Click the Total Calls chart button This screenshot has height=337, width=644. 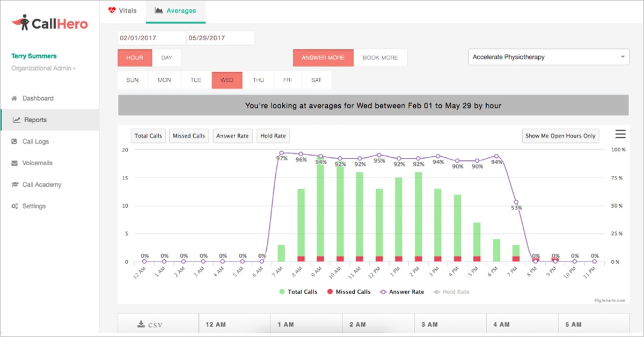click(x=148, y=136)
